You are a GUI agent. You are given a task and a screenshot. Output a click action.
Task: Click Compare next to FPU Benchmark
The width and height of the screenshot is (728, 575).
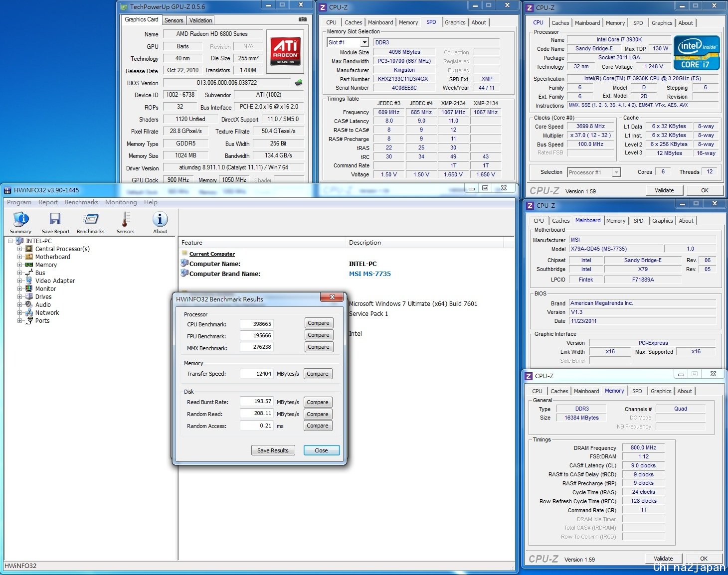(319, 335)
